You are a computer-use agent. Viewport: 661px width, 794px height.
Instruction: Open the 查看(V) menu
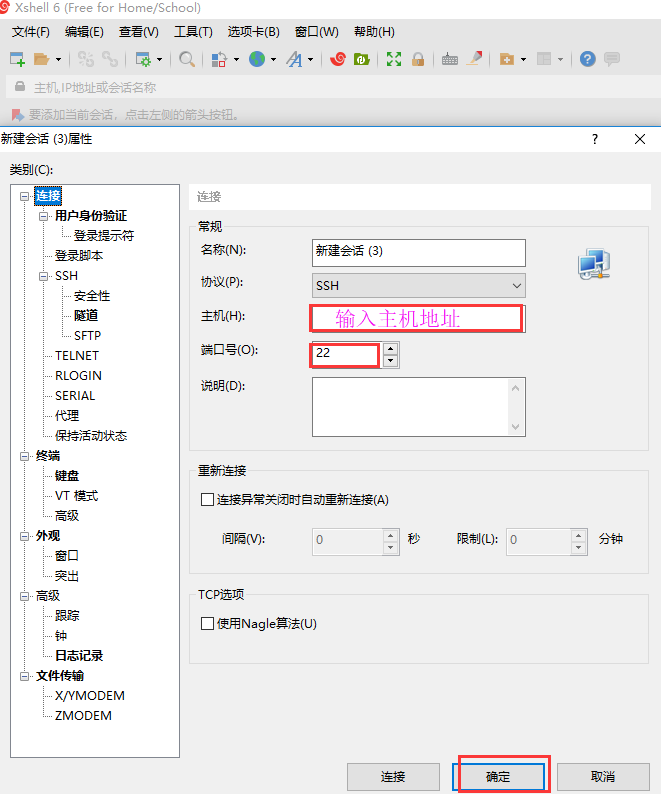pyautogui.click(x=138, y=32)
